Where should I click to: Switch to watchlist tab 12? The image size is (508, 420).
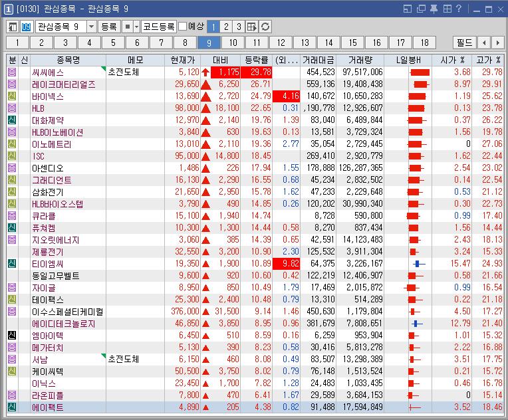(x=281, y=43)
